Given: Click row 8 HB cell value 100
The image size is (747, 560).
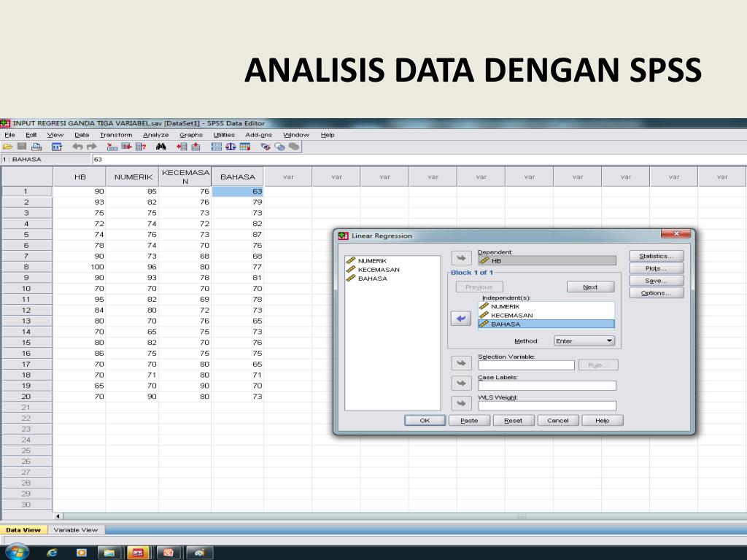Looking at the screenshot, I should (79, 267).
